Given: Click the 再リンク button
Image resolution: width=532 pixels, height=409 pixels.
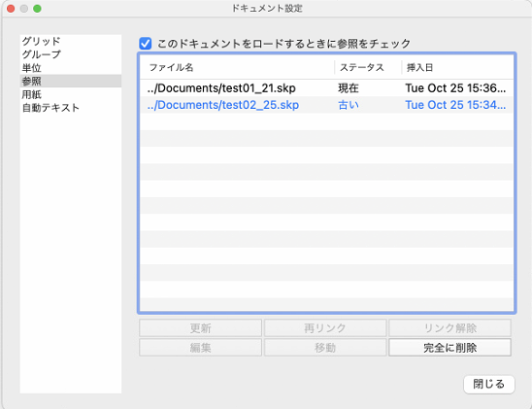Looking at the screenshot, I should click(325, 327).
